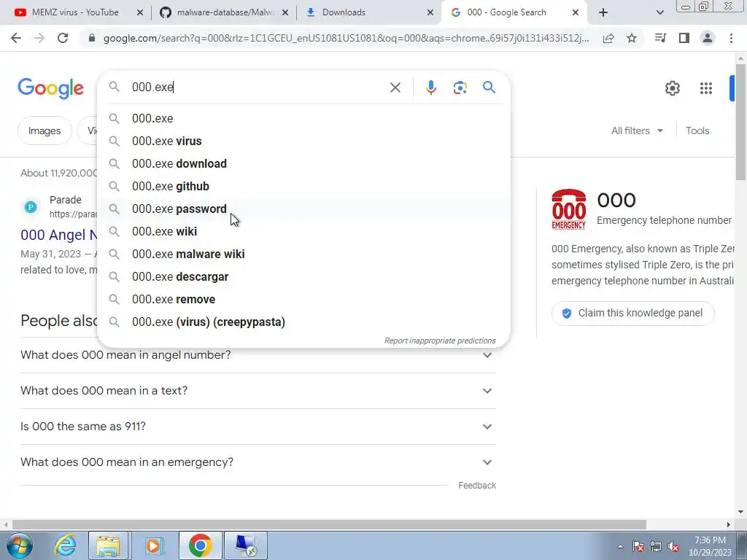Choose suggestion 000.exe descargar
Screen dimensions: 747x560
(304, 276)
